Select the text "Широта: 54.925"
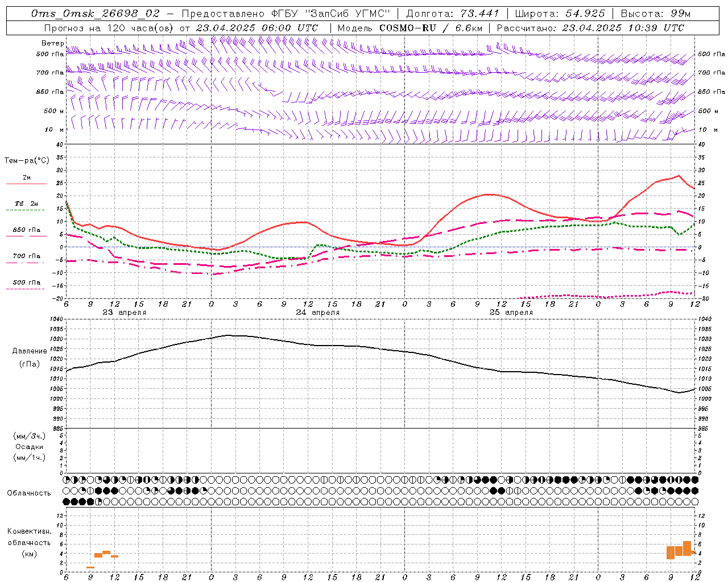The width and height of the screenshot is (728, 582). (x=559, y=14)
